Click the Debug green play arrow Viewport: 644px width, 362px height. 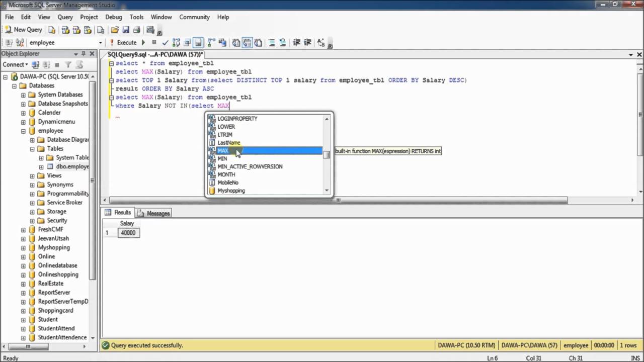[x=143, y=43]
